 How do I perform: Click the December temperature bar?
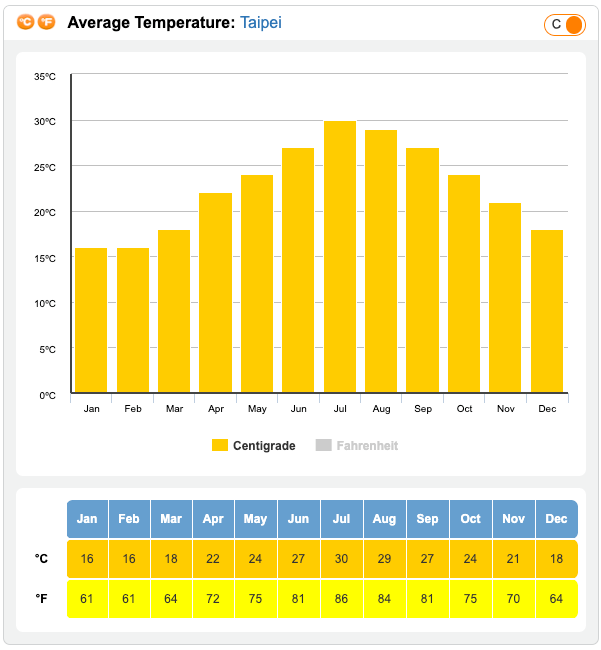click(547, 311)
